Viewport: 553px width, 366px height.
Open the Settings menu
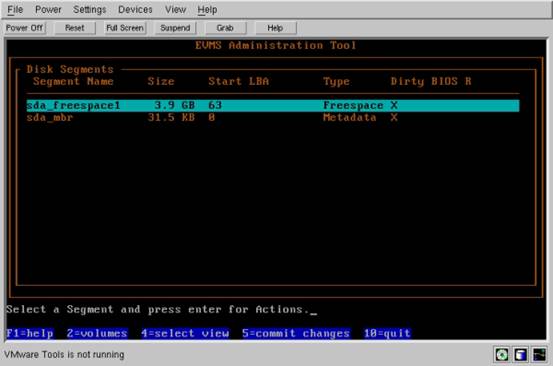(x=90, y=10)
